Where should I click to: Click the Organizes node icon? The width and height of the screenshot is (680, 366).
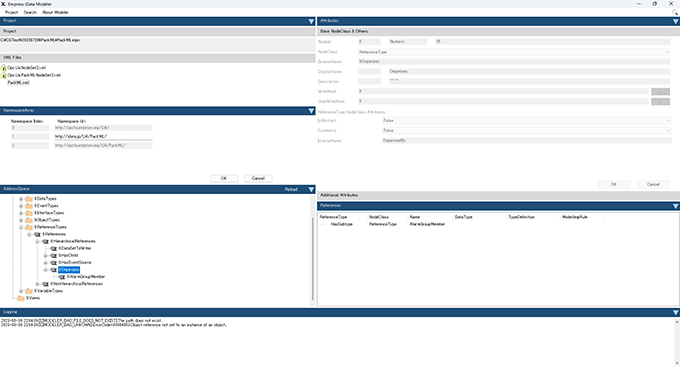click(54, 270)
